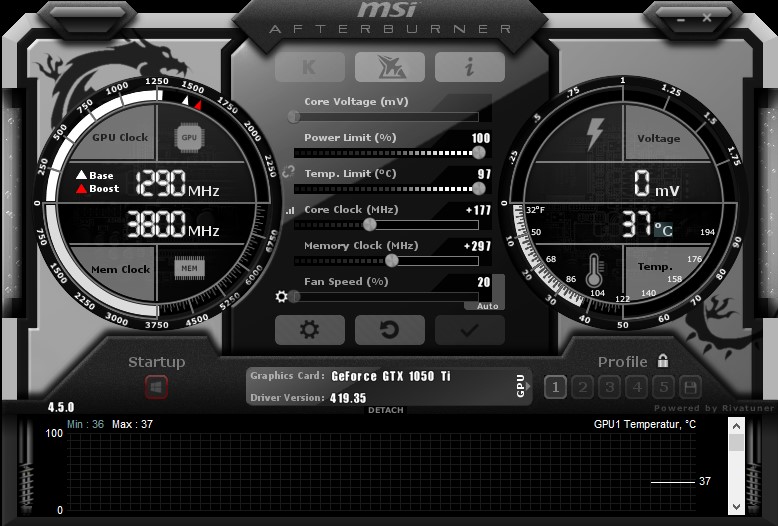The width and height of the screenshot is (778, 526).
Task: Open the Kombustor K button
Action: click(x=310, y=67)
